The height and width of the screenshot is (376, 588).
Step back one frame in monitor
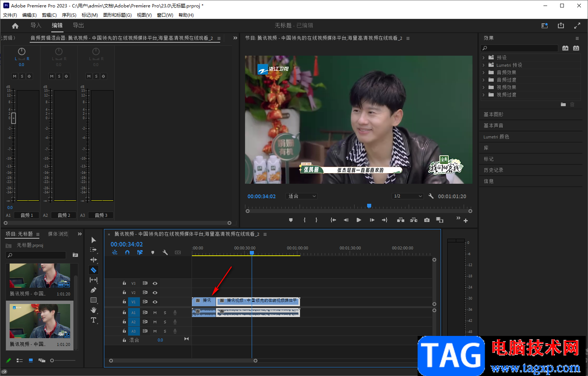point(346,220)
